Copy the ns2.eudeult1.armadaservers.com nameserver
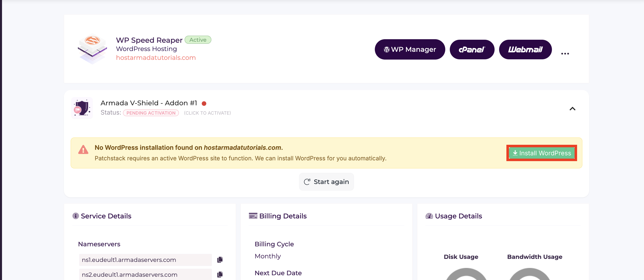The height and width of the screenshot is (280, 644). point(220,274)
